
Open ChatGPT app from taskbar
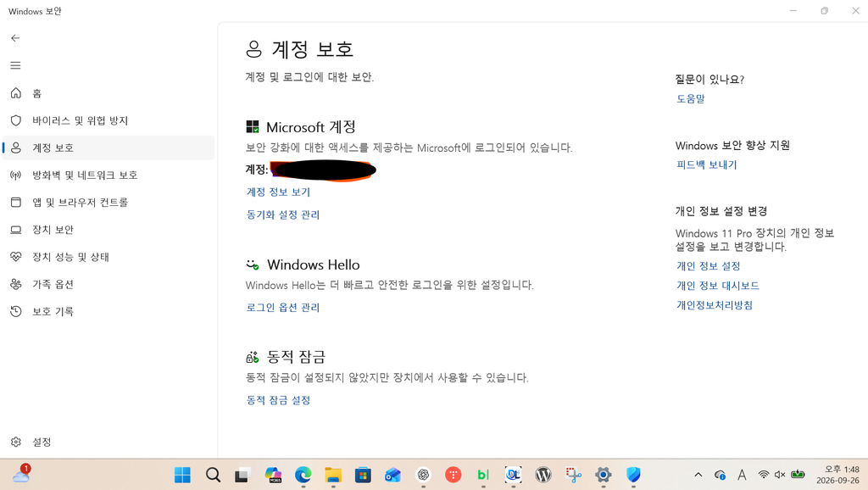point(423,475)
